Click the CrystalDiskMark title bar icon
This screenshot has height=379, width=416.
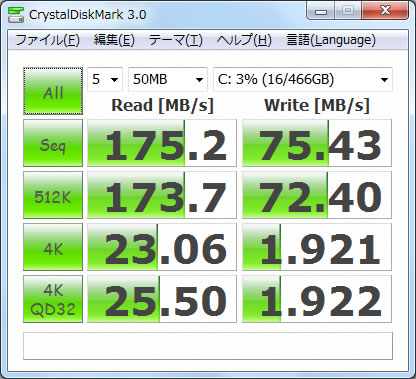16,14
